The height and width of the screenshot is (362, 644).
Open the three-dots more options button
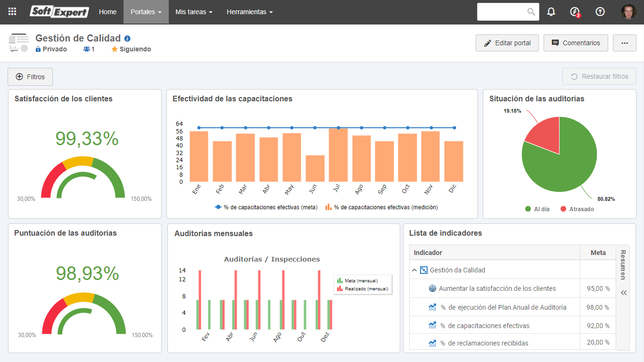click(x=625, y=43)
